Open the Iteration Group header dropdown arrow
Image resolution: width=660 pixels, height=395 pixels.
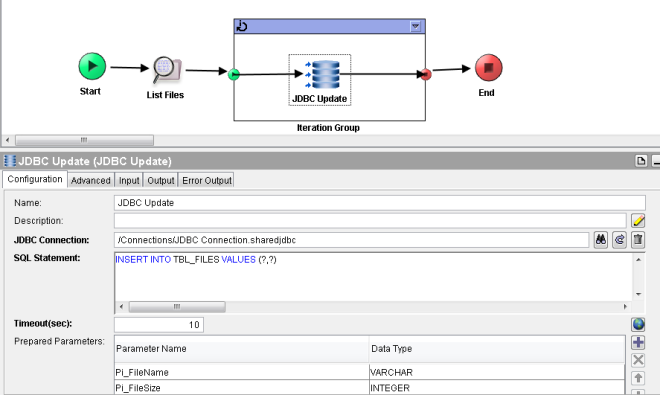pos(415,27)
